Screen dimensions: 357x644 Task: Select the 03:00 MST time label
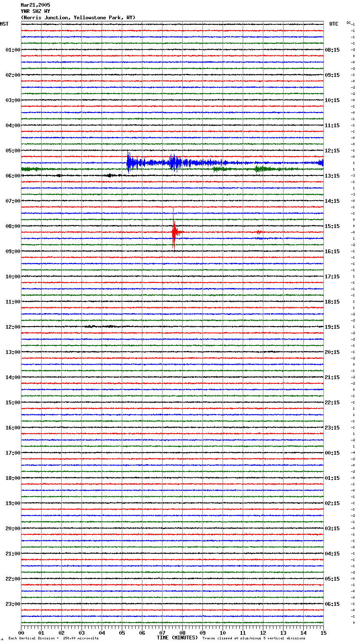tap(13, 100)
